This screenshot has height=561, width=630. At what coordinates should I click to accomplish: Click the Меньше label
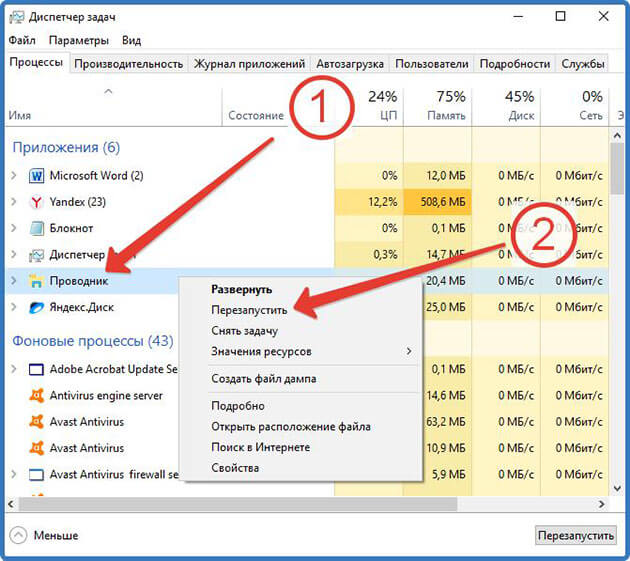[56, 536]
